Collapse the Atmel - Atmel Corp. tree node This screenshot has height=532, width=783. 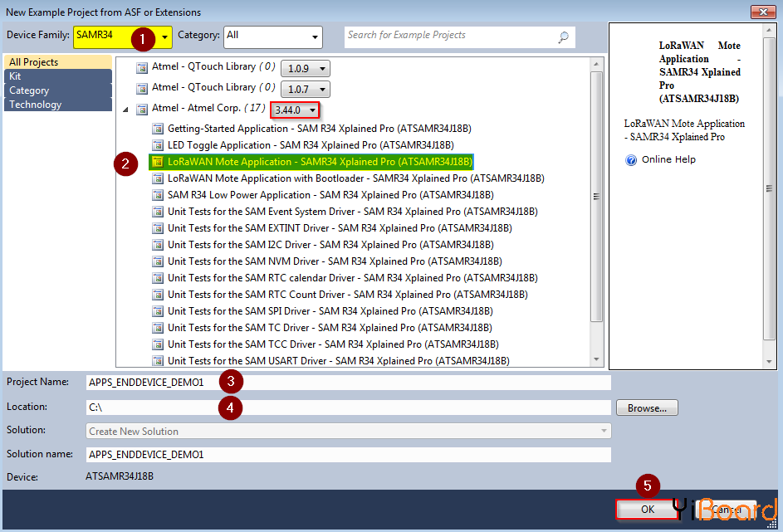tap(125, 110)
